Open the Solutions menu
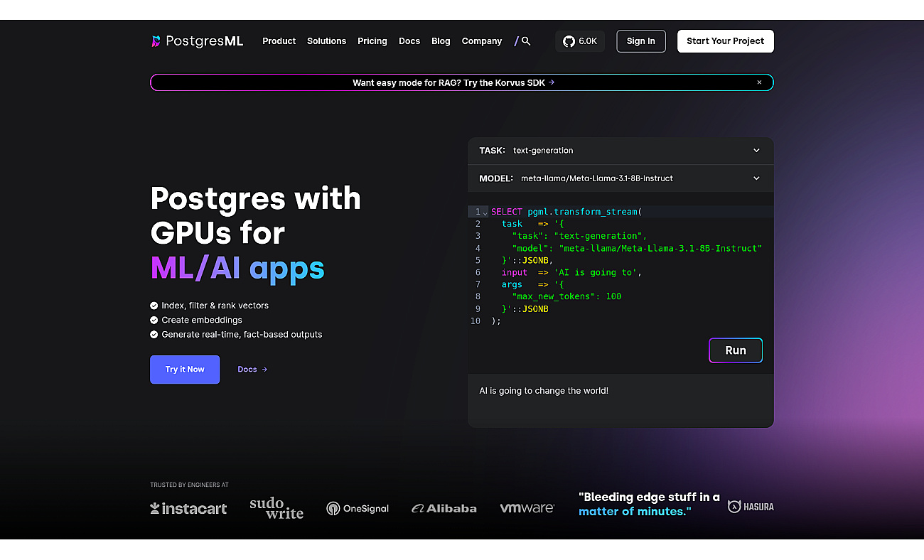The image size is (924, 560). point(326,41)
